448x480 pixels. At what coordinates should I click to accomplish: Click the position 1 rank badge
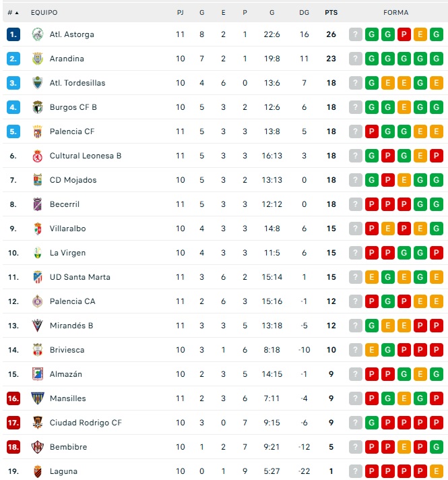pos(13,34)
